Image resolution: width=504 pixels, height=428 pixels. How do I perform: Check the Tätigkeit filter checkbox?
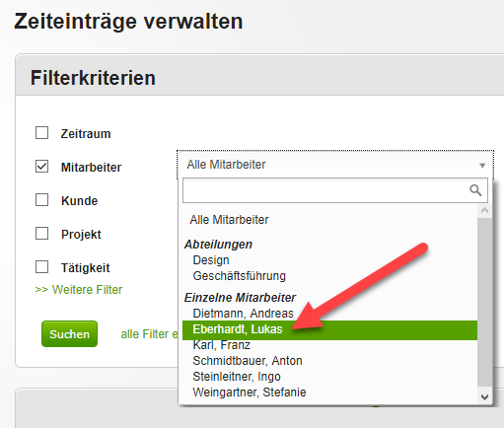[41, 267]
